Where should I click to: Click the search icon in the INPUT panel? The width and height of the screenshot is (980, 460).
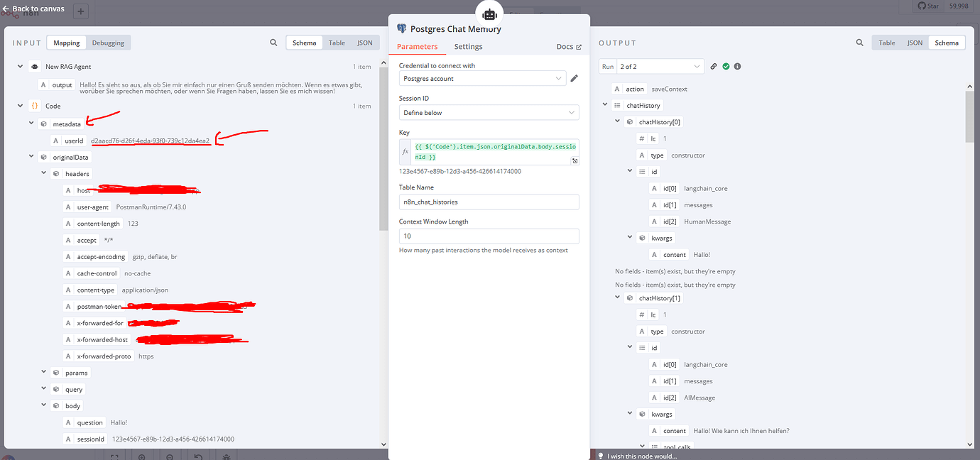[x=273, y=43]
